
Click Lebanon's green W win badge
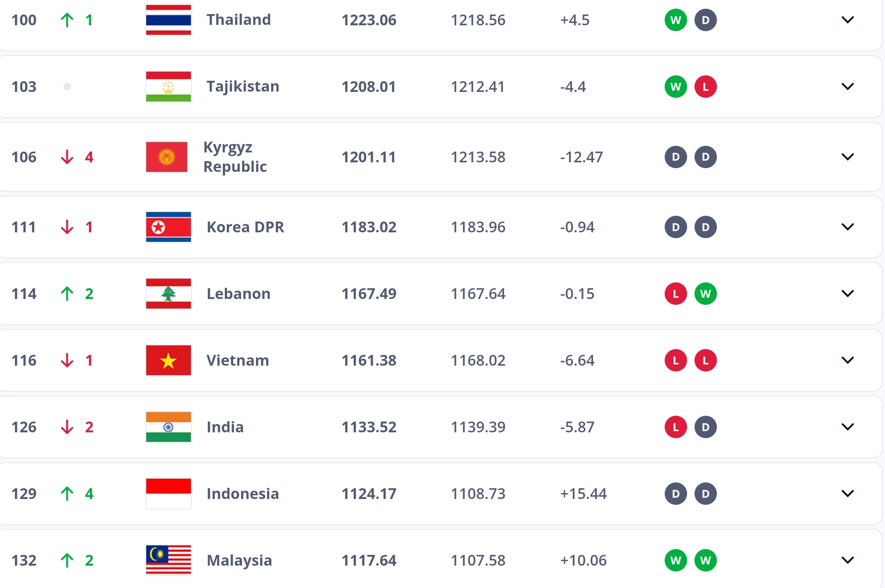click(706, 294)
